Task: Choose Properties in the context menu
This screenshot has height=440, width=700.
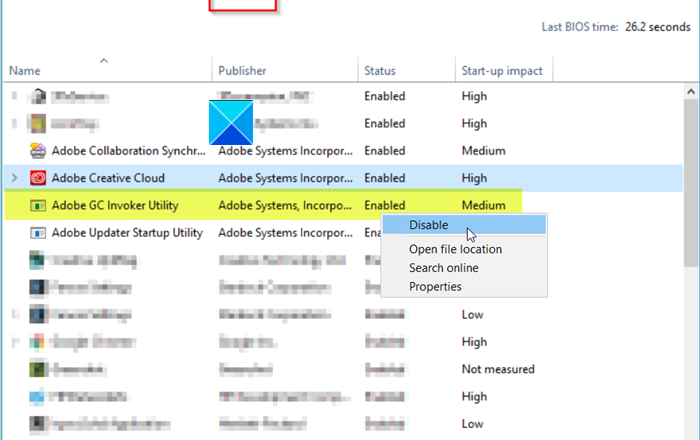Action: pyautogui.click(x=435, y=286)
